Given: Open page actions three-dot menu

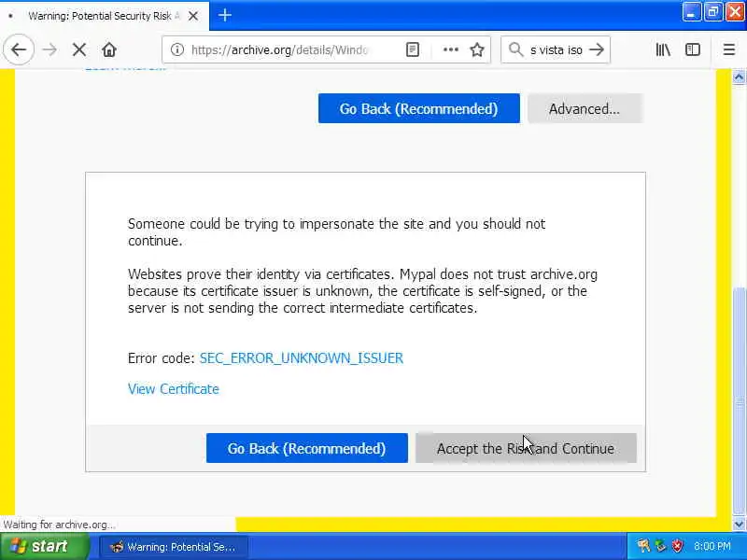Looking at the screenshot, I should pyautogui.click(x=450, y=49).
